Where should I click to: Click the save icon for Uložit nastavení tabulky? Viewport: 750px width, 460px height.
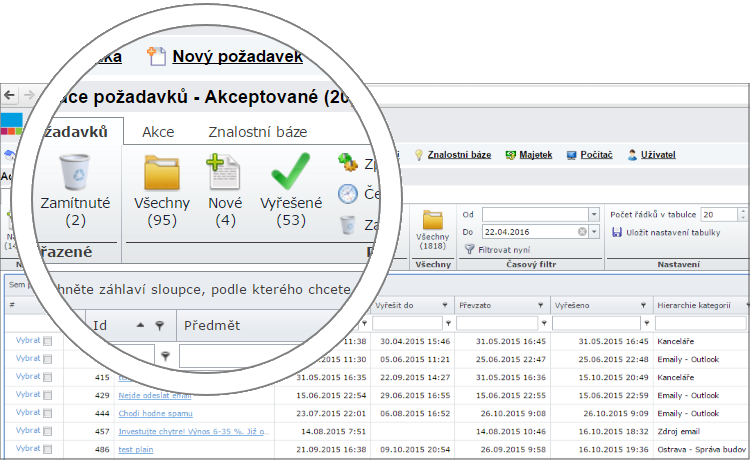(x=616, y=233)
